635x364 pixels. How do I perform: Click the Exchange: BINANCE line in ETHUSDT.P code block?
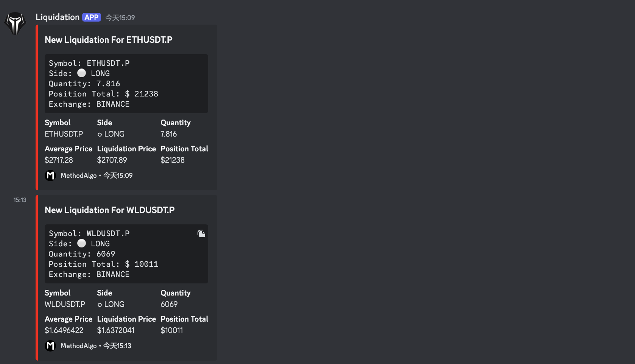click(89, 104)
